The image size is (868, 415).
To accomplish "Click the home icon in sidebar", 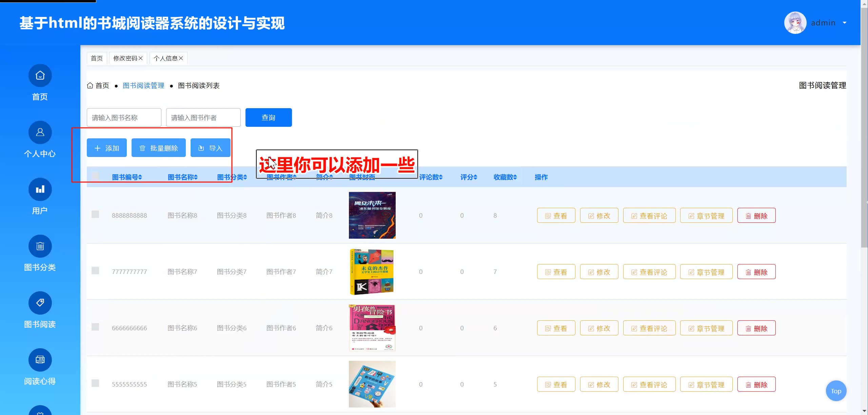I will click(x=40, y=75).
